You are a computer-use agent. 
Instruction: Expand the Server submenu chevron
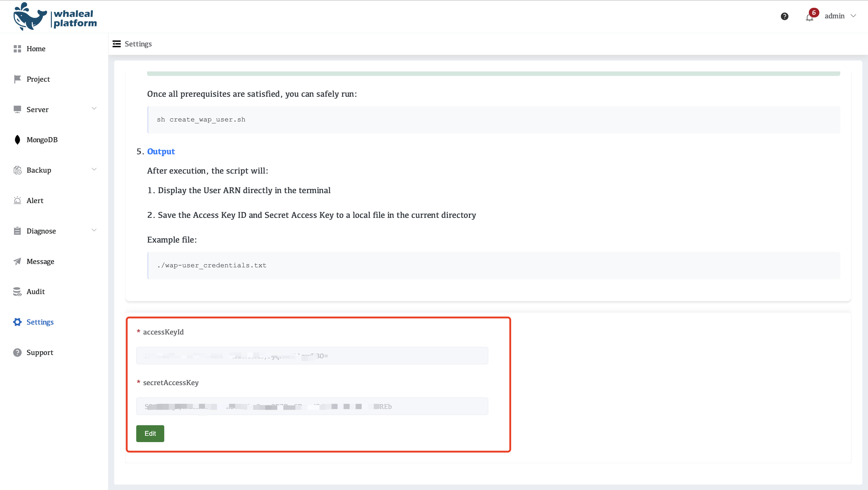[x=94, y=108]
